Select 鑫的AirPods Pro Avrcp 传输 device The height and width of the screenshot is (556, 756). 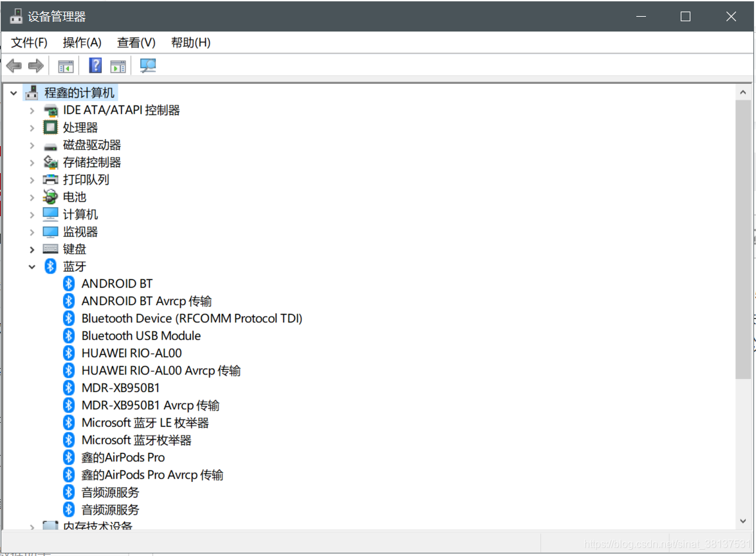pos(152,475)
